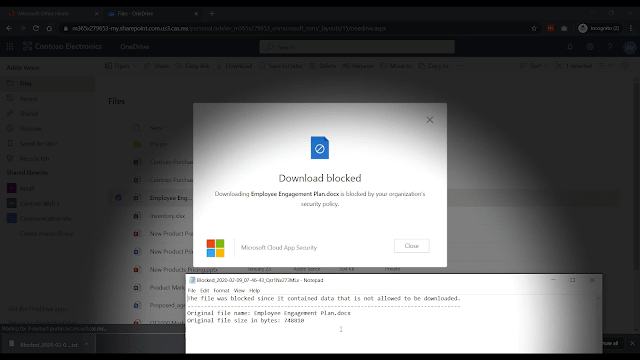The width and height of the screenshot is (640, 360).
Task: Open the File menu in Notepad
Action: [x=191, y=291]
